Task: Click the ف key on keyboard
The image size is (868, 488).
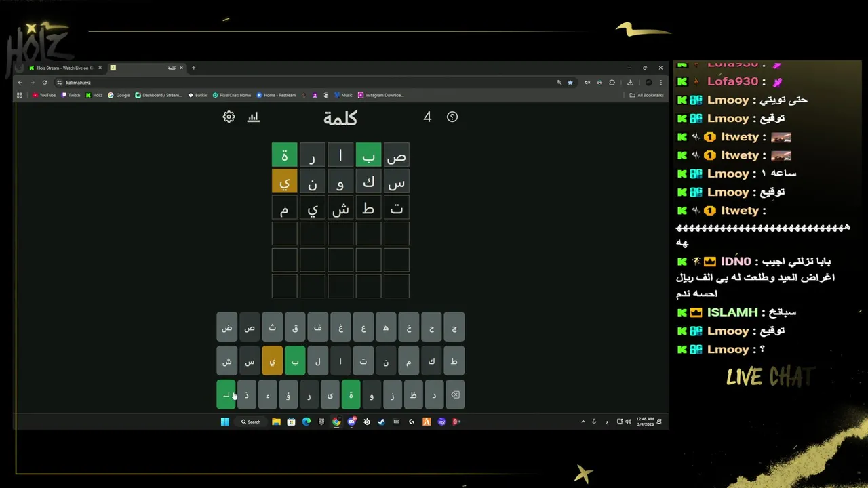Action: pos(317,327)
